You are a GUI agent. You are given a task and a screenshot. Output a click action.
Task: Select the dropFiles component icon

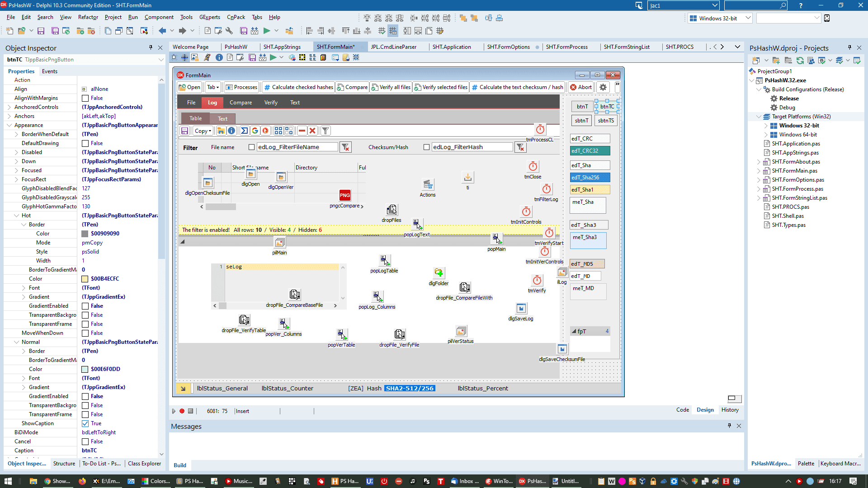click(x=392, y=210)
